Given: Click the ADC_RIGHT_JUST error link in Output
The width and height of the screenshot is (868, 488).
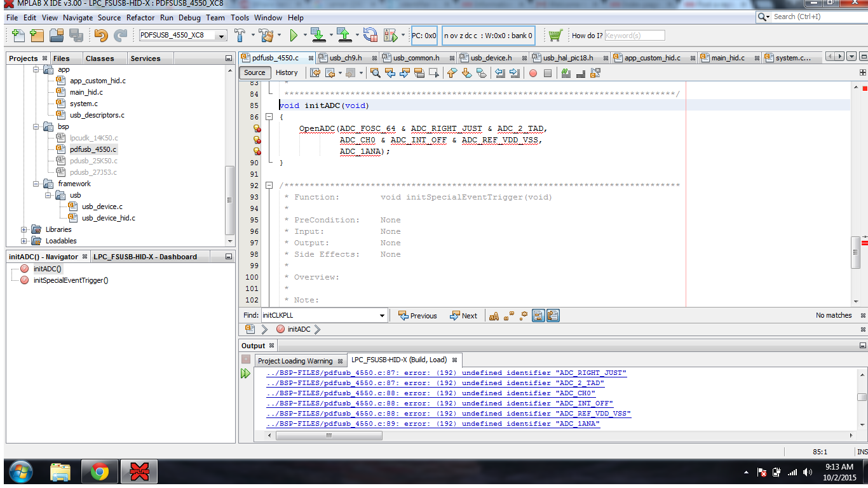Looking at the screenshot, I should (x=446, y=373).
